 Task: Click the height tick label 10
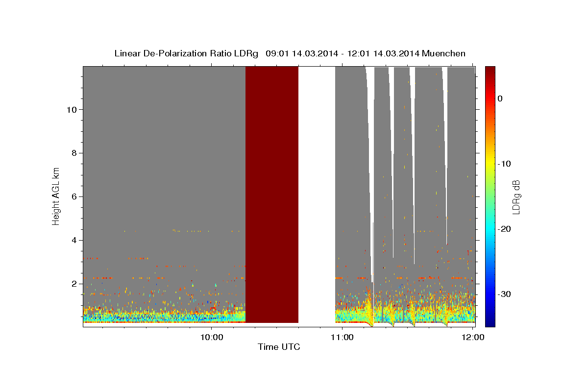coord(71,110)
